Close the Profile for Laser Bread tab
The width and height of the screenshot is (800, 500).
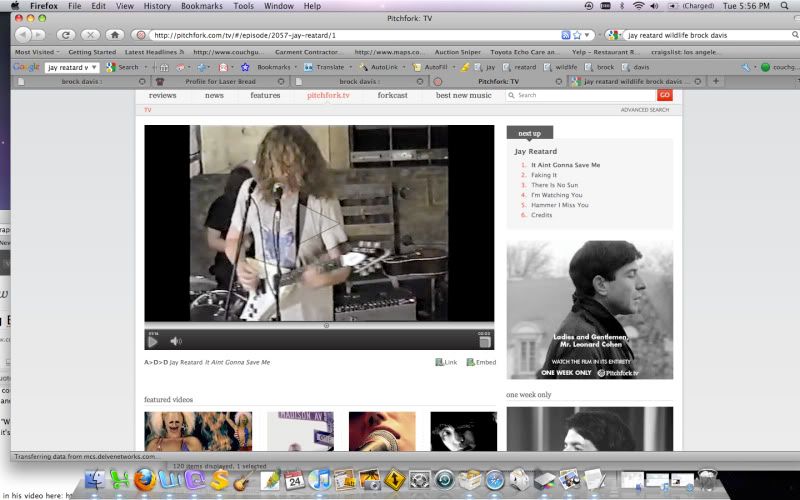tap(281, 82)
